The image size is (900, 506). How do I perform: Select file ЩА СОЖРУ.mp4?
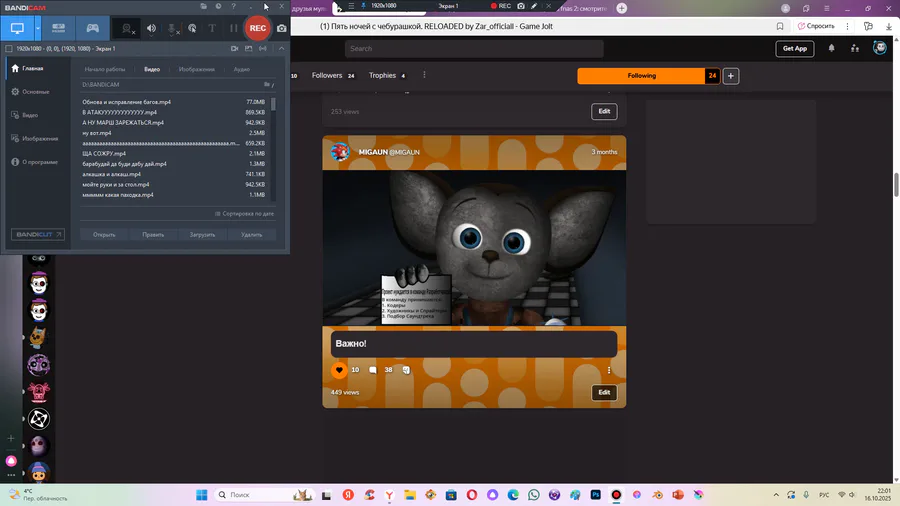[174, 154]
